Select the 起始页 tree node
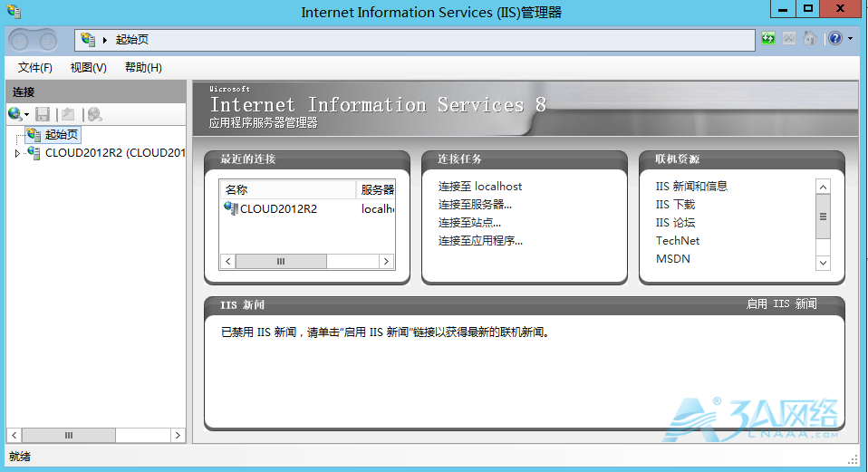Viewport: 868px width, 472px height. [x=62, y=134]
